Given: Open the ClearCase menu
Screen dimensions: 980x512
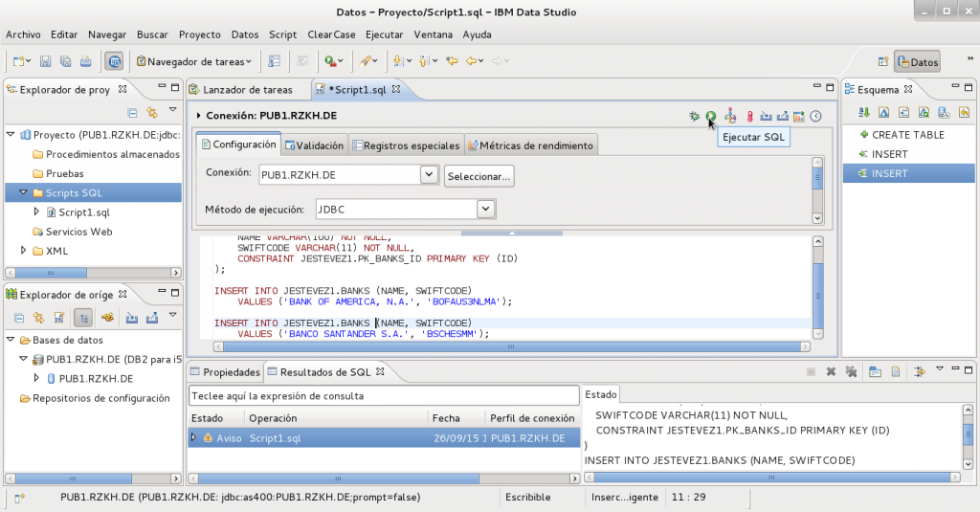Looking at the screenshot, I should (331, 34).
